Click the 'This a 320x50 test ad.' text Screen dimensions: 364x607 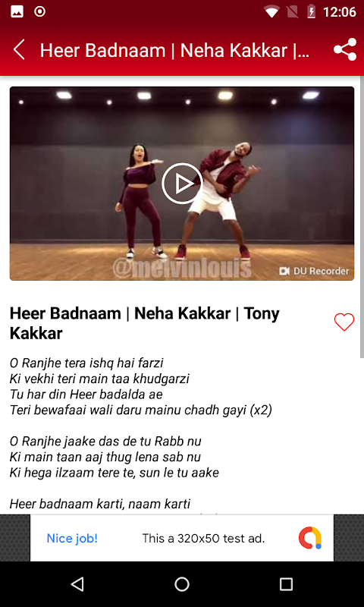click(203, 538)
